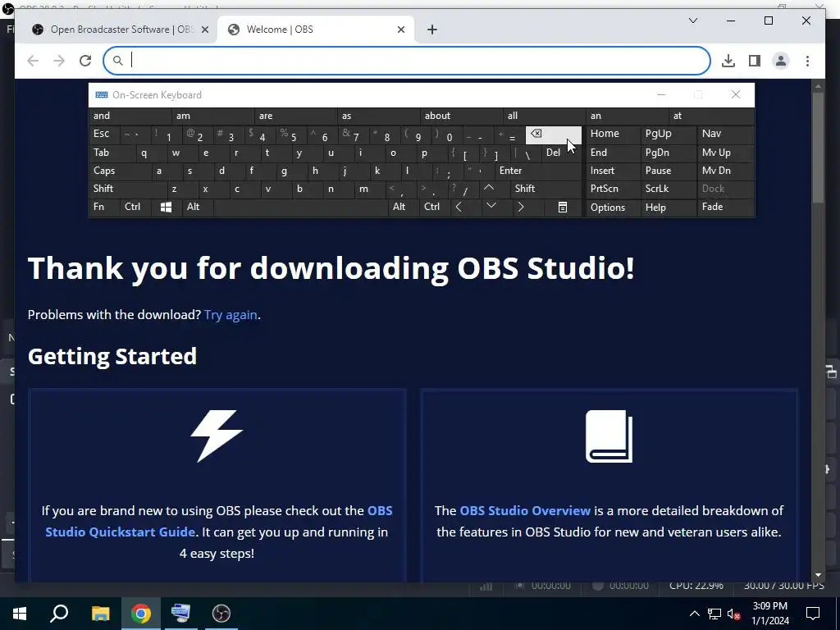The width and height of the screenshot is (840, 630).
Task: Click the PrtScn key on the on-screen keyboard
Action: (613, 189)
